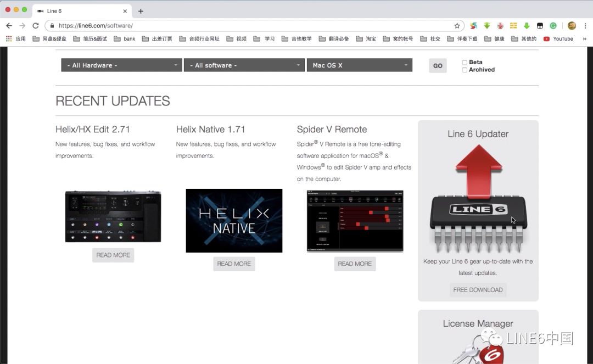
Task: Expand the All software dropdown
Action: (244, 65)
